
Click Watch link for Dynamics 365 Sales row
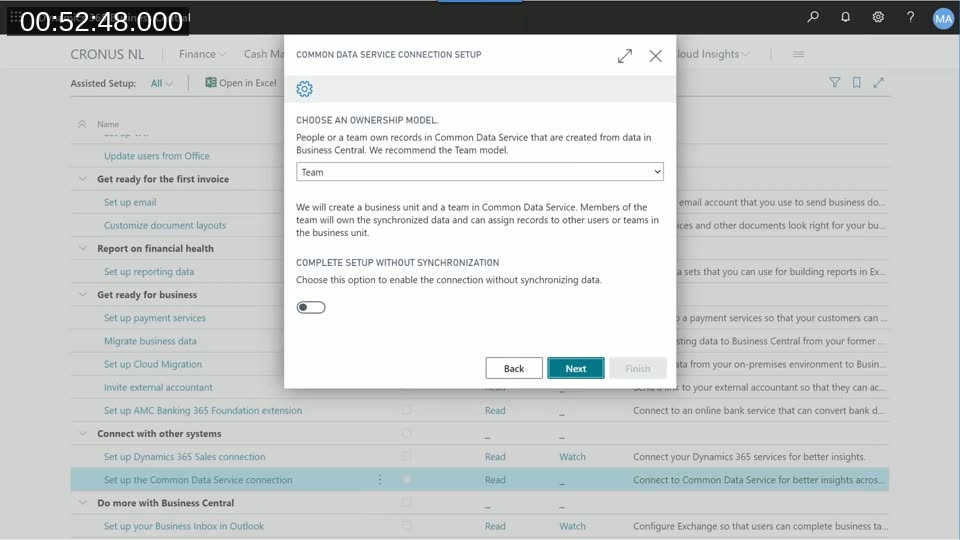572,457
